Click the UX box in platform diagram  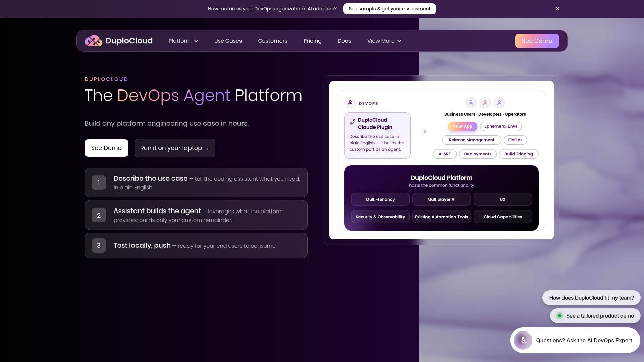(x=503, y=199)
